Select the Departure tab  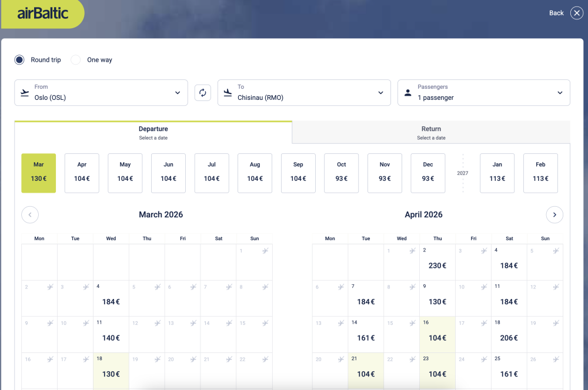[153, 132]
